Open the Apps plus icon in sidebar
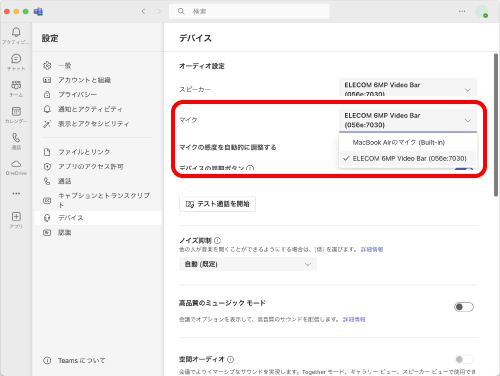This screenshot has width=500, height=376. pos(16,217)
